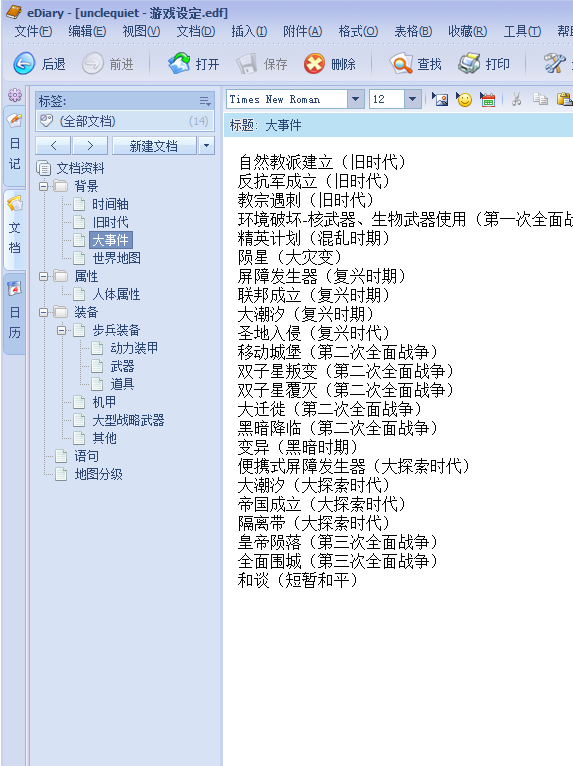573x766 pixels.
Task: Open the 附件 menu
Action: tap(302, 31)
